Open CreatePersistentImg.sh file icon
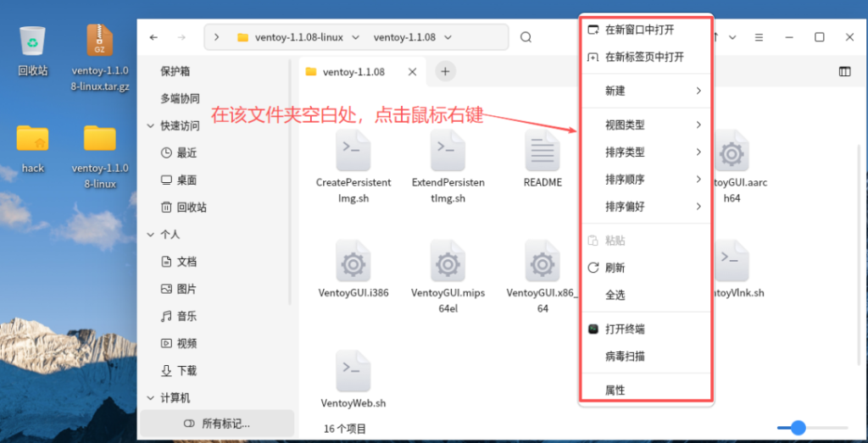The width and height of the screenshot is (868, 443). [353, 150]
